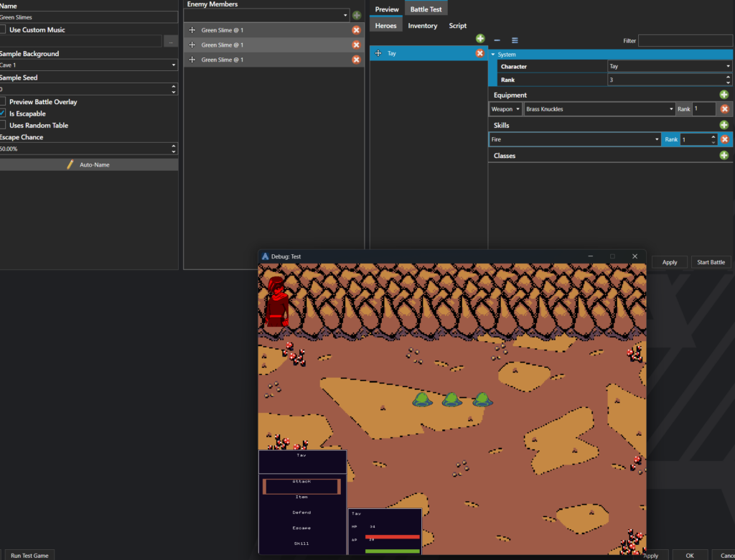Click the Start Battle button
735x560 pixels.
pyautogui.click(x=711, y=262)
